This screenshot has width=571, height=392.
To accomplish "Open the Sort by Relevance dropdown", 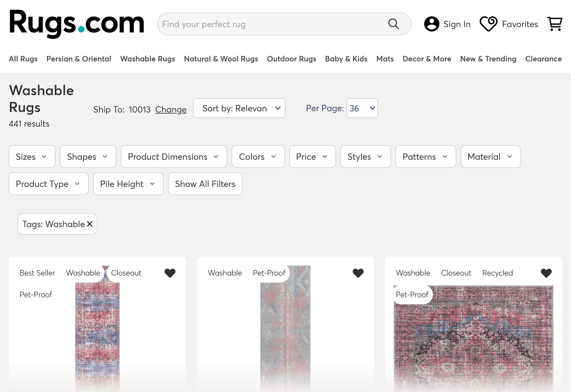I will point(239,108).
